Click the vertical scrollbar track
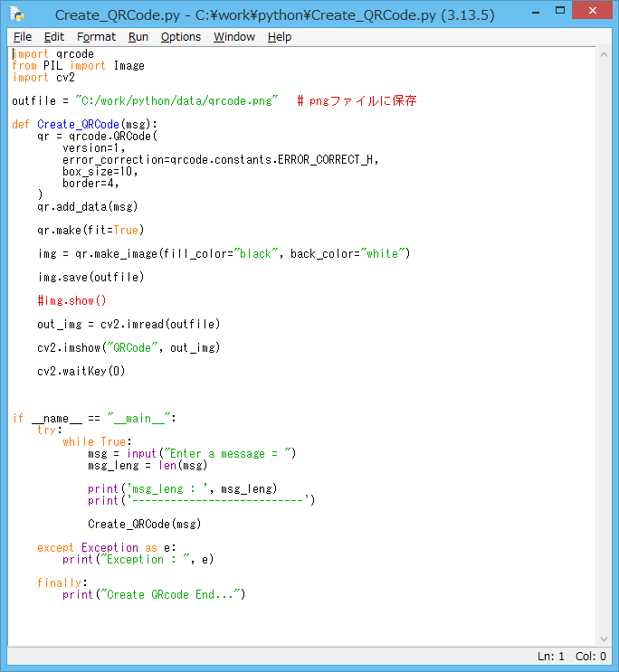 pyautogui.click(x=605, y=362)
